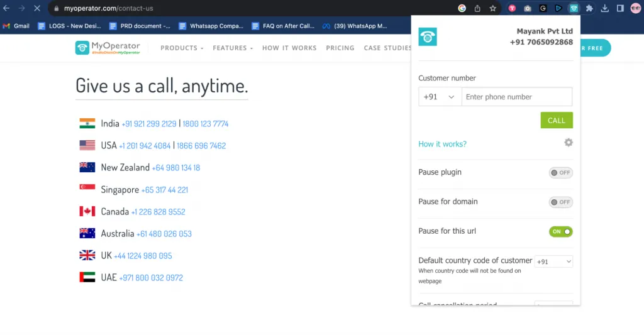
Task: Open the red circular extension icon
Action: (512, 8)
